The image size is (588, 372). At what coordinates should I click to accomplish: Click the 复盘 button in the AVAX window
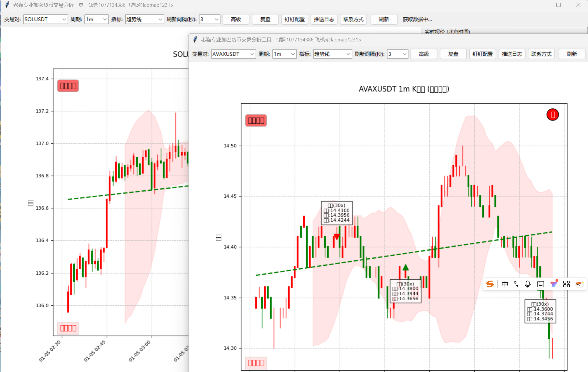click(453, 54)
